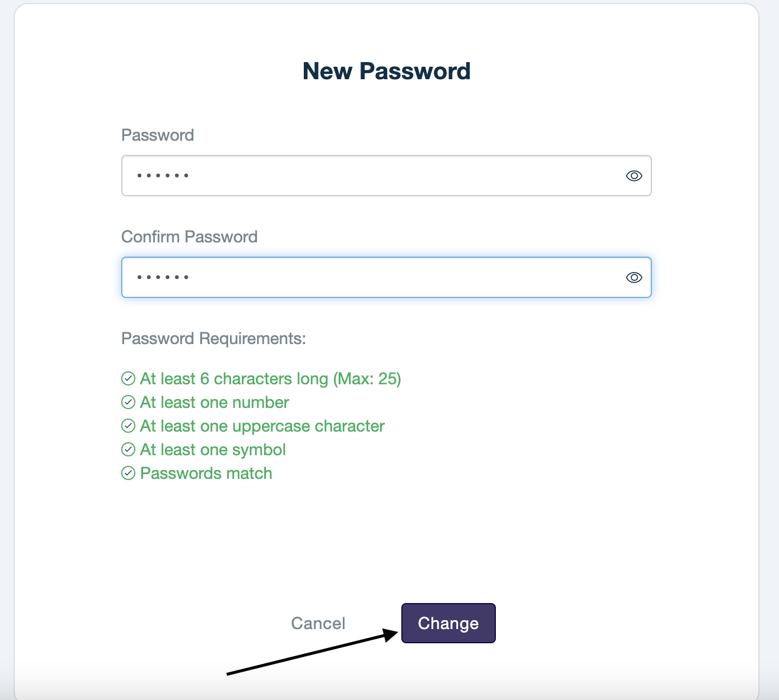Image resolution: width=779 pixels, height=700 pixels.
Task: Click the Cancel link
Action: 318,623
